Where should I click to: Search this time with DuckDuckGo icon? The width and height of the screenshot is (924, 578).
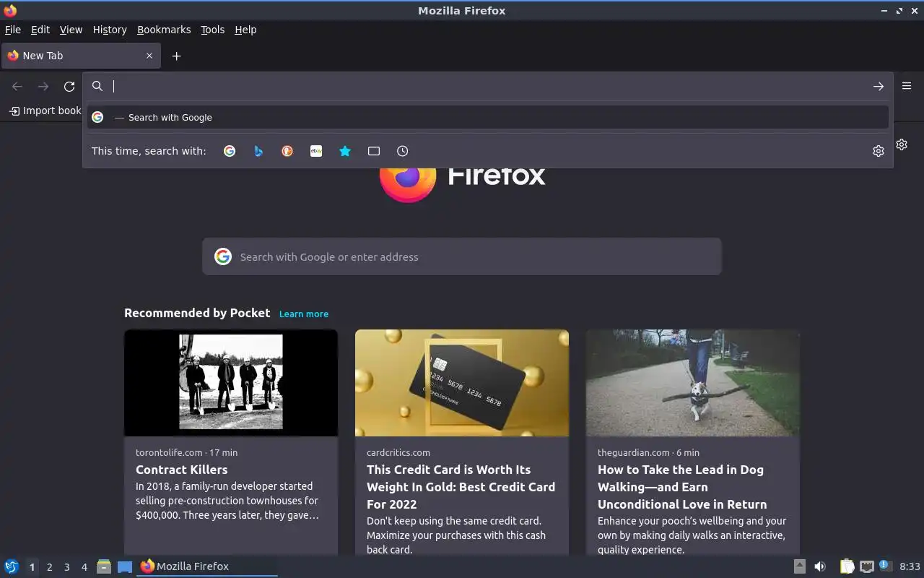point(287,151)
